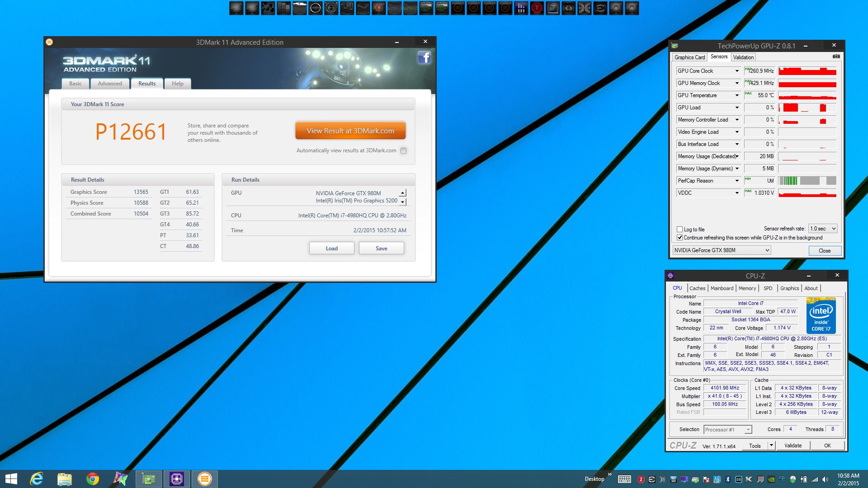Click Core Speed value 4101.98 MHz
This screenshot has width=868, height=488.
tap(725, 388)
